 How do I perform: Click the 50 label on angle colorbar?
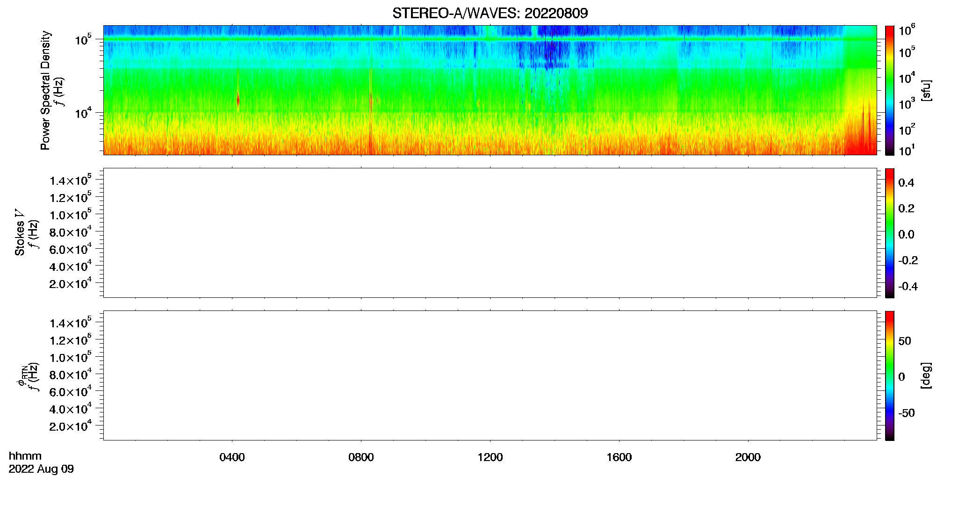[905, 341]
